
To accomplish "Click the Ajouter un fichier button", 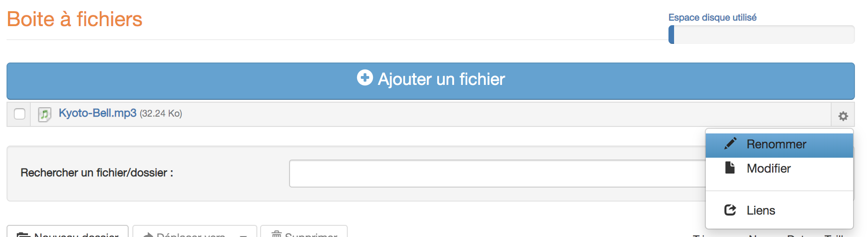I will click(430, 81).
